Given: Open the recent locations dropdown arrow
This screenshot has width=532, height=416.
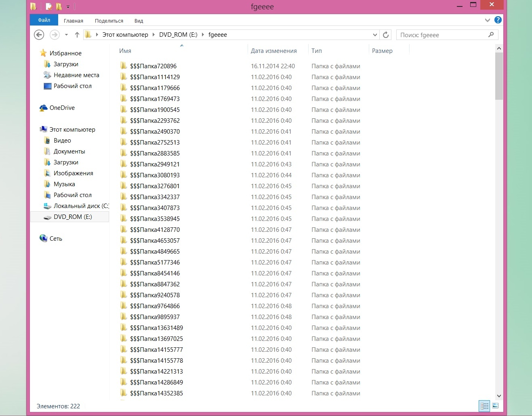Looking at the screenshot, I should (x=66, y=35).
